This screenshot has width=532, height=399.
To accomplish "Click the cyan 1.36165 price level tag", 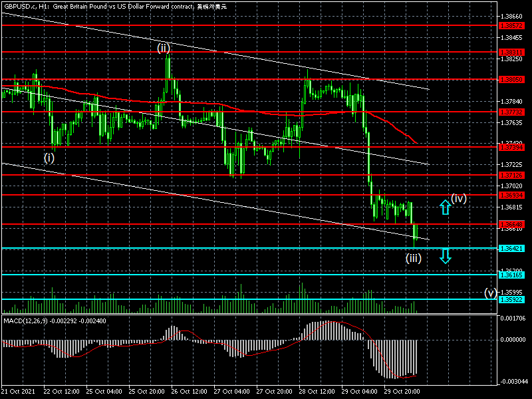I will (x=511, y=275).
